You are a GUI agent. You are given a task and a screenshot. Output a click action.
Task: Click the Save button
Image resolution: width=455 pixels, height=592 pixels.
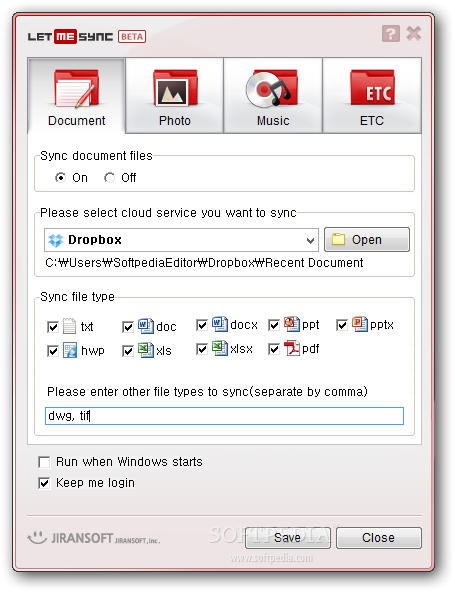(x=288, y=538)
